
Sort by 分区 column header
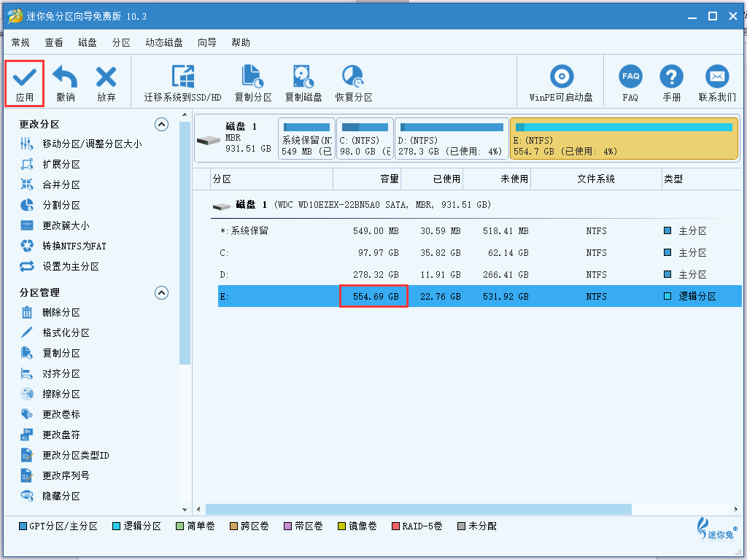(x=271, y=179)
